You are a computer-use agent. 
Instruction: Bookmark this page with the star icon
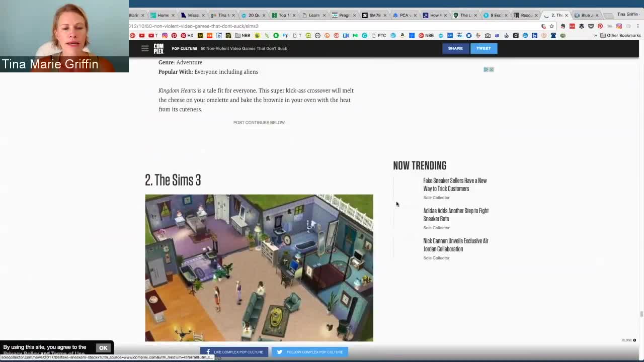point(552,26)
